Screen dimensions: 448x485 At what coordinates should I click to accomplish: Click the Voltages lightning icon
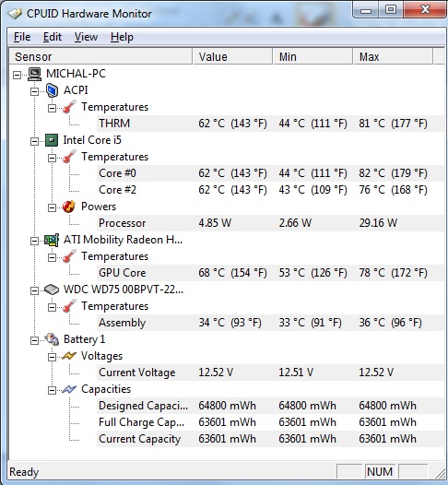[x=69, y=356]
